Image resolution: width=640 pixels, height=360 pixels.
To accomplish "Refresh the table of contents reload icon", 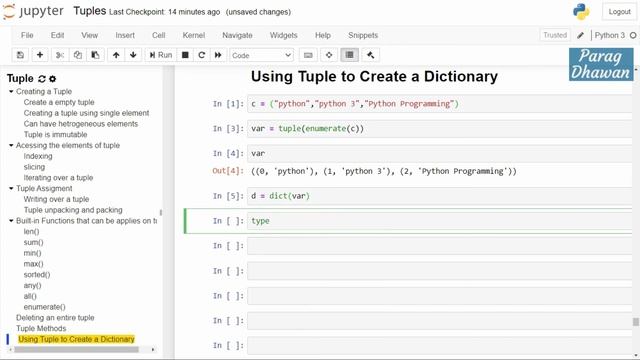I will pyautogui.click(x=42, y=79).
